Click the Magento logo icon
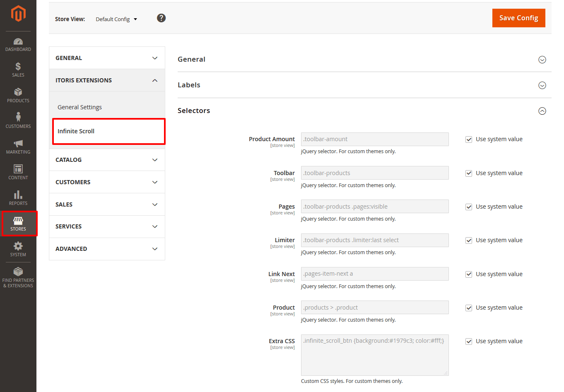 point(18,13)
